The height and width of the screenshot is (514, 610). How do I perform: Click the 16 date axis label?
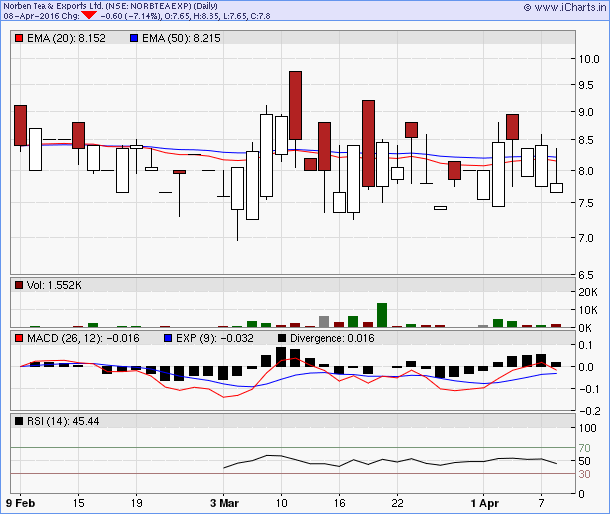[339, 503]
